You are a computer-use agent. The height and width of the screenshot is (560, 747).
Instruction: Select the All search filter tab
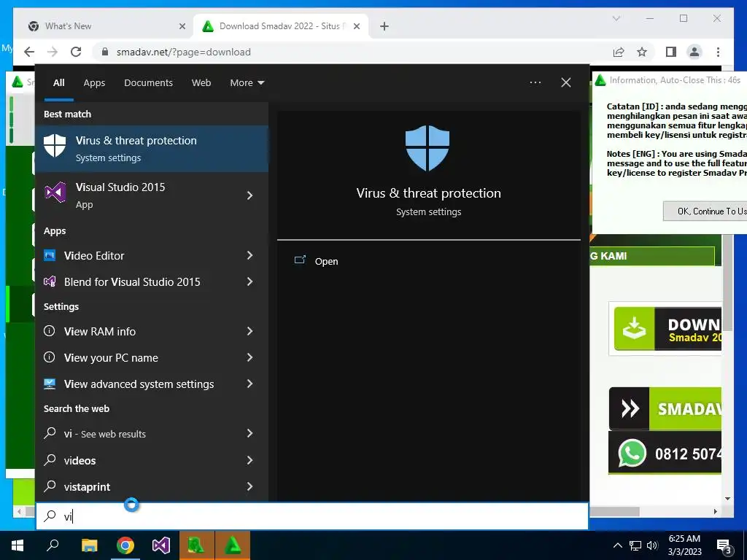[x=58, y=83]
